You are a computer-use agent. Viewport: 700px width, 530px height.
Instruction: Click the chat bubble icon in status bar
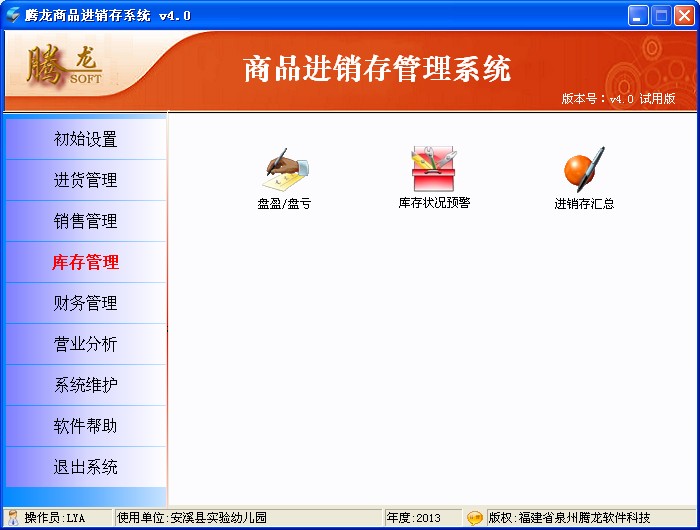click(x=474, y=518)
